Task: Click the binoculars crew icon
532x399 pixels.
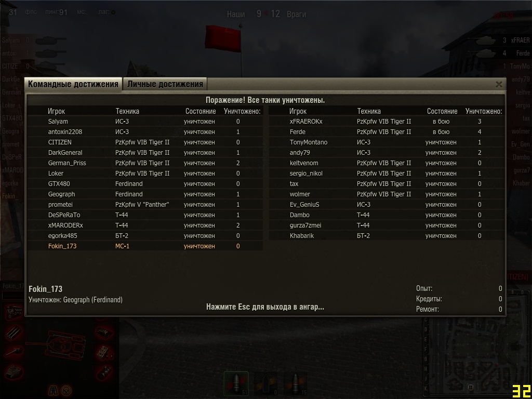Action: [x=54, y=391]
